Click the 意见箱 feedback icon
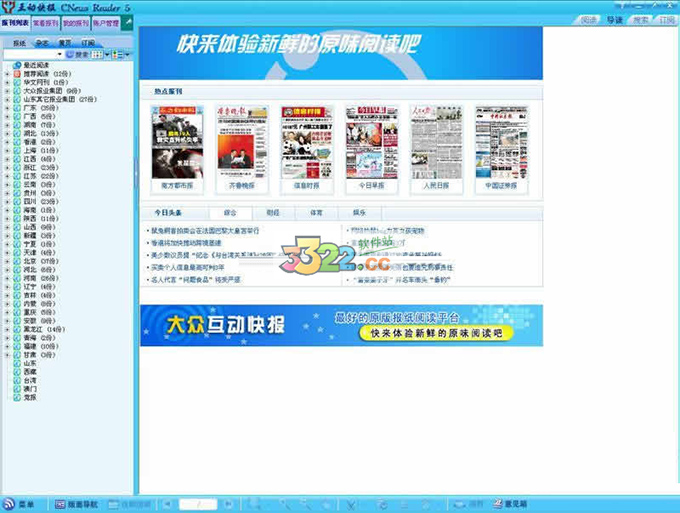Image resolution: width=680 pixels, height=513 pixels. [498, 504]
